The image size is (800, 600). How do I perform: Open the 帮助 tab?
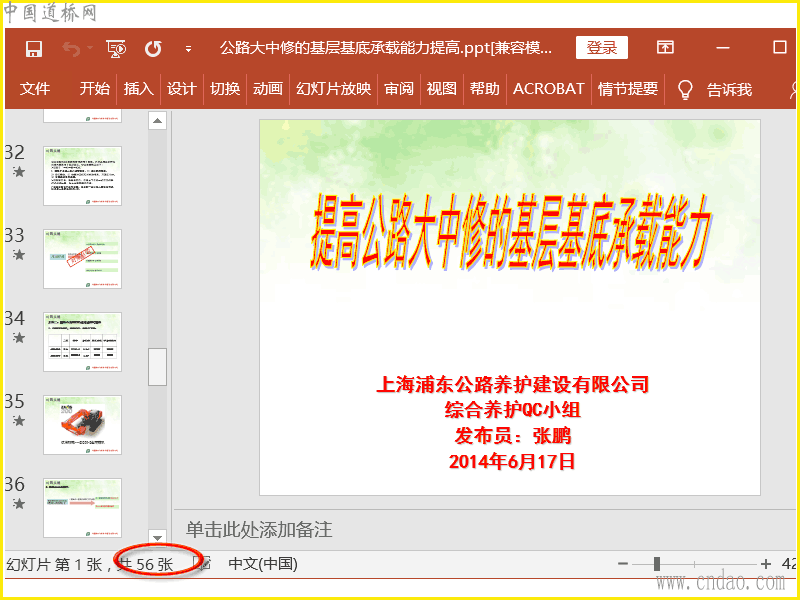pos(485,89)
